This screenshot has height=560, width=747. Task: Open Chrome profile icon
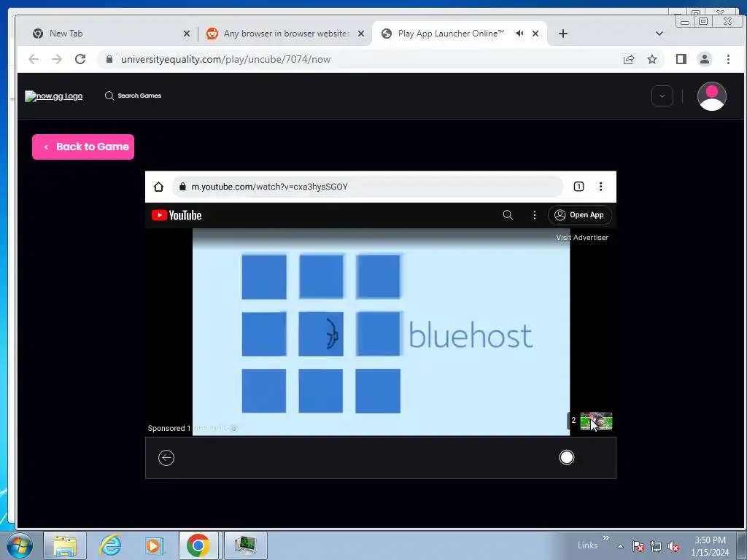[704, 59]
